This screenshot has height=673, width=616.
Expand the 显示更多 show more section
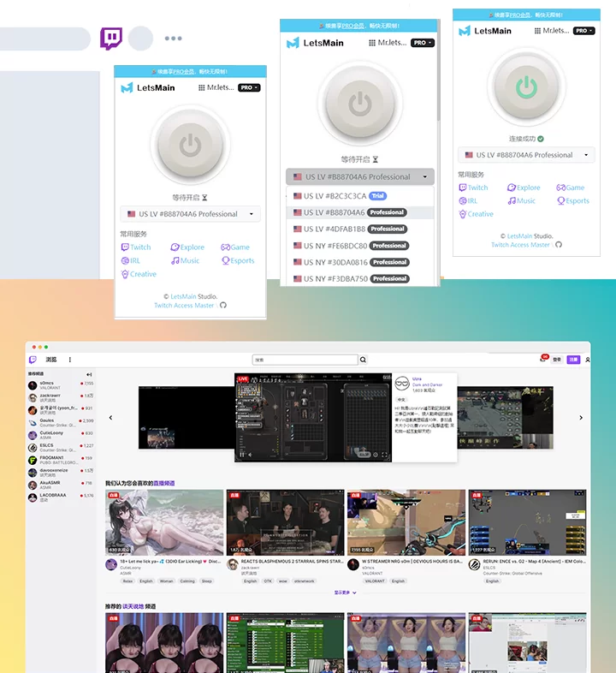coord(346,593)
